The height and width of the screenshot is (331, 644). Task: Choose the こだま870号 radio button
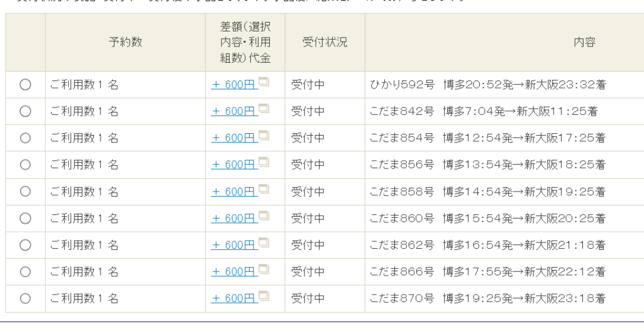tap(25, 298)
